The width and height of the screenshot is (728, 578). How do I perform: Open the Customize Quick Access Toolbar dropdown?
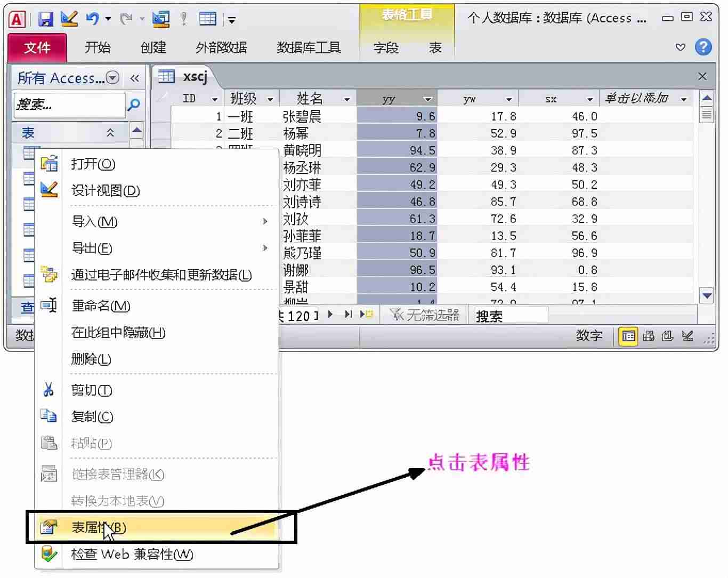point(232,20)
